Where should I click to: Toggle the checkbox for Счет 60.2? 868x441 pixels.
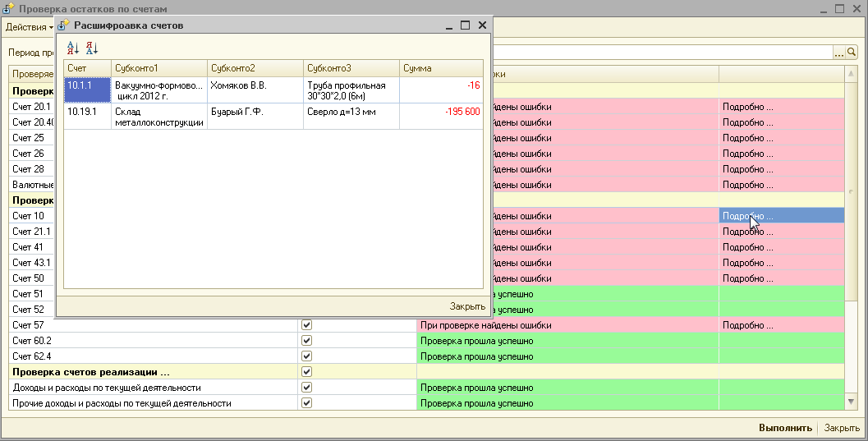click(x=307, y=341)
